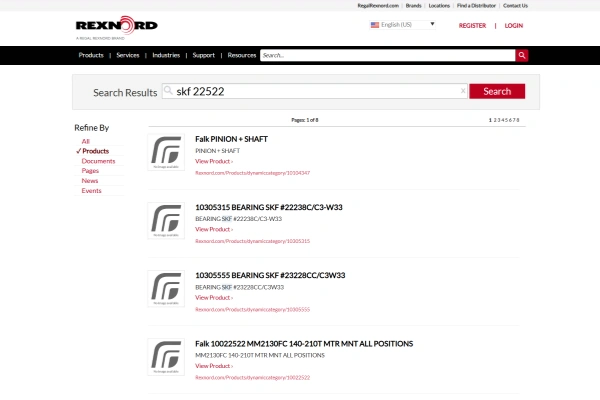Go to RegalRexnord.com link
This screenshot has height=400, width=600.
pos(378,6)
